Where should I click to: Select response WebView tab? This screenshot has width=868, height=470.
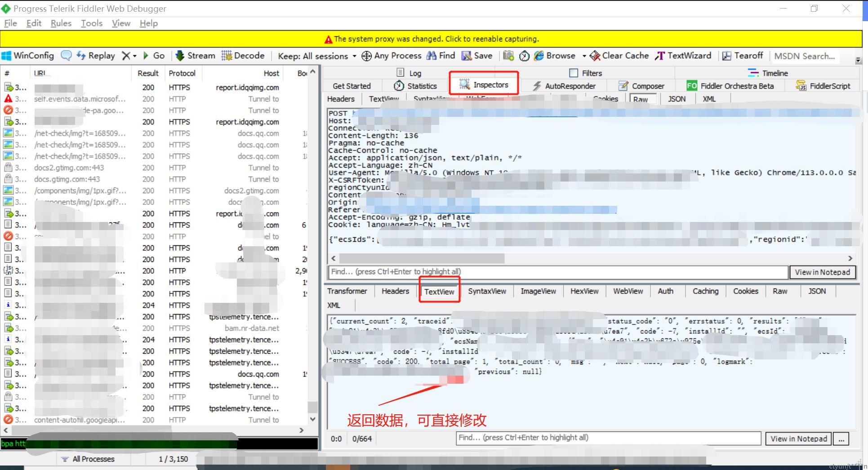click(628, 291)
